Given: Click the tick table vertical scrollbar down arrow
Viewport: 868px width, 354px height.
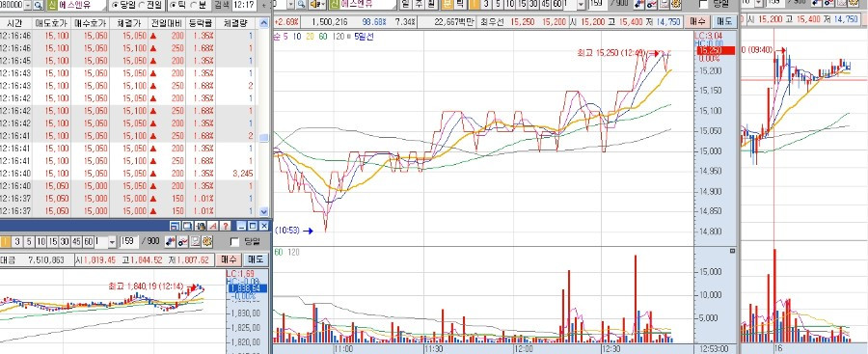Looking at the screenshot, I should coord(263,211).
